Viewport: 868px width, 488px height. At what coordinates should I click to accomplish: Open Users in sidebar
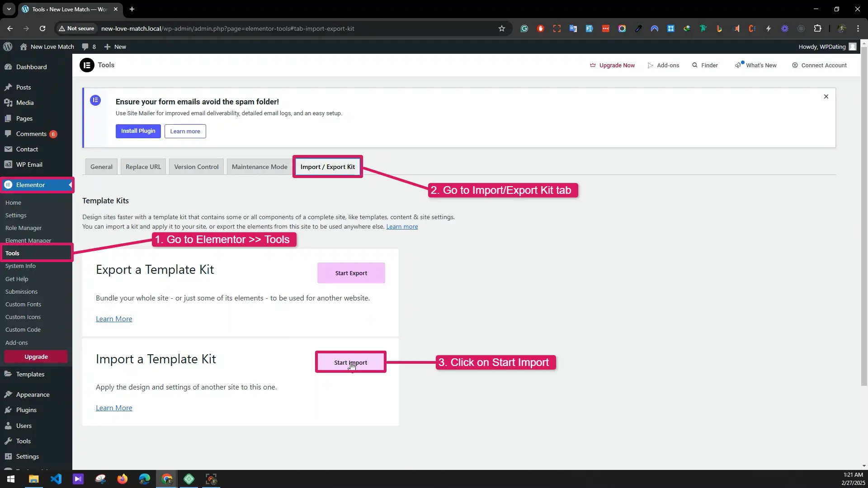(36, 426)
